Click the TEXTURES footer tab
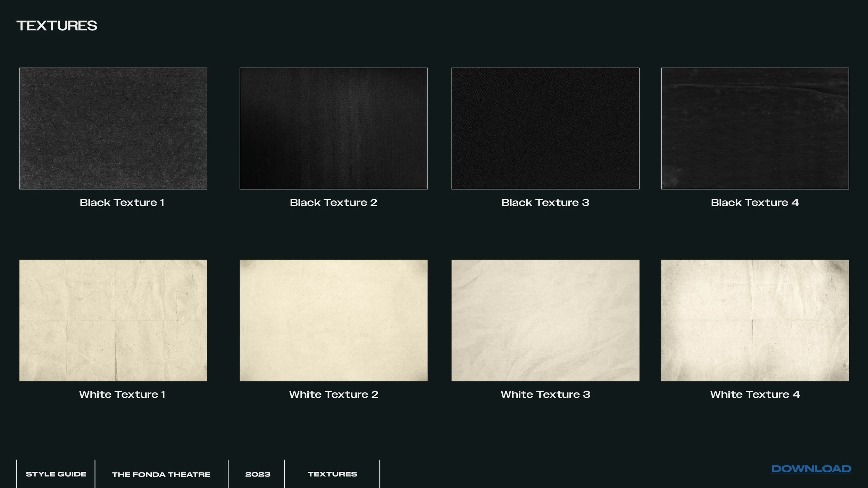This screenshot has height=488, width=868. click(333, 473)
